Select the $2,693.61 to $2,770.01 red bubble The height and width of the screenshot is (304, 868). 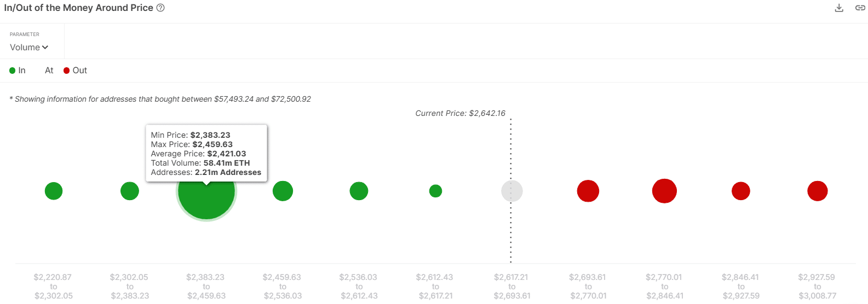coord(588,191)
